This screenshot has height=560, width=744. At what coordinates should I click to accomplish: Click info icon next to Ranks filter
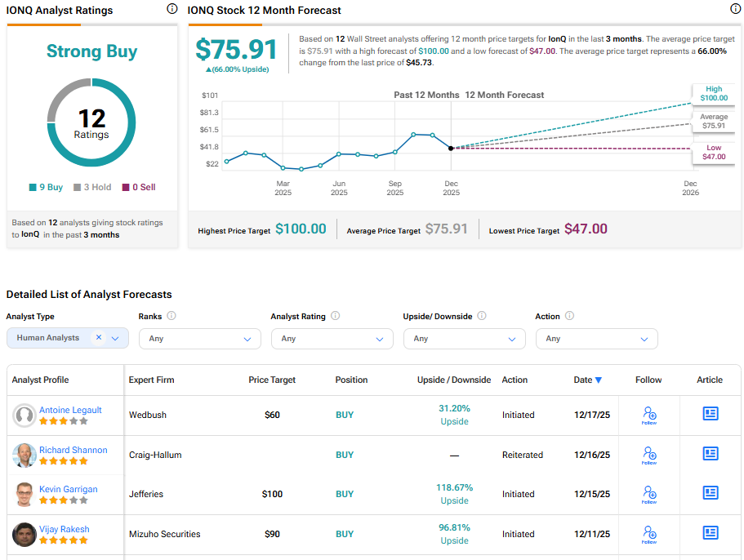[x=172, y=316]
